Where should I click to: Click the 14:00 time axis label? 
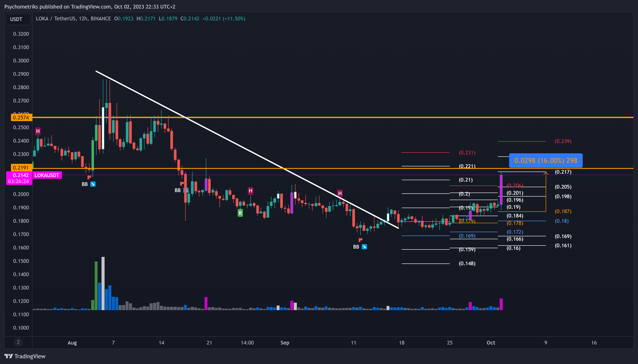point(247,343)
